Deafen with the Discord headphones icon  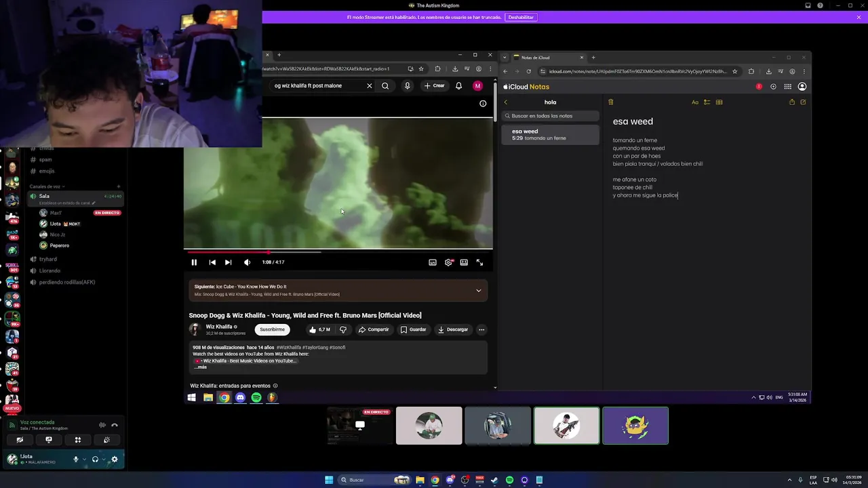pos(95,459)
